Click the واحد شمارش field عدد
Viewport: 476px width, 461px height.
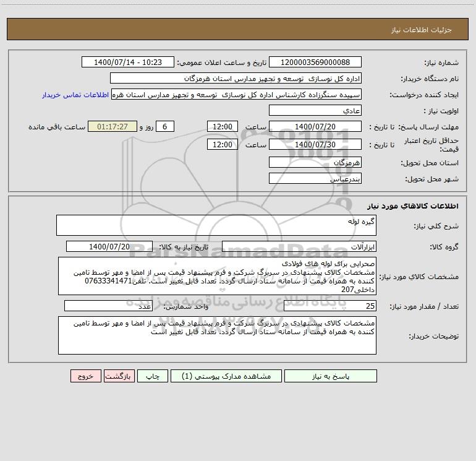click(108, 306)
